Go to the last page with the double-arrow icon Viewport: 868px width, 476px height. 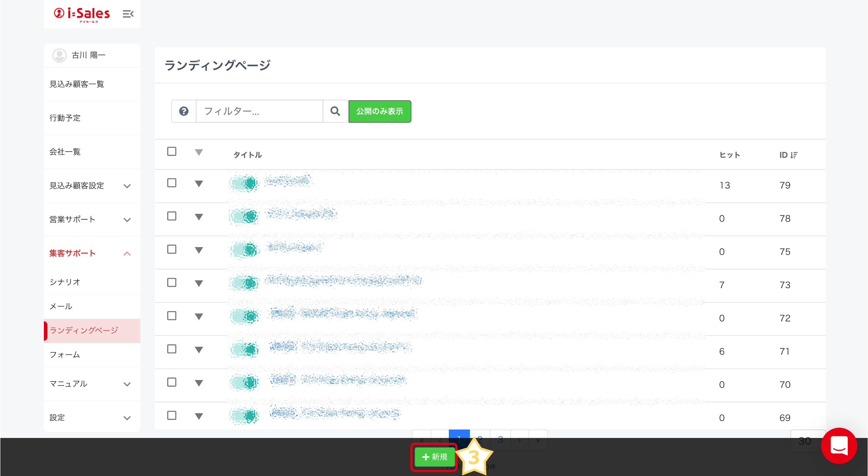pyautogui.click(x=538, y=440)
